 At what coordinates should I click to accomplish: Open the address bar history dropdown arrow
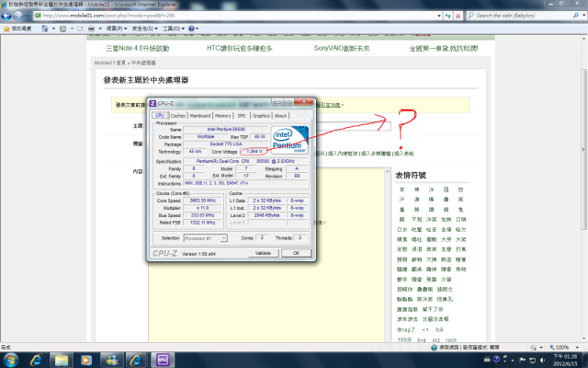pos(439,16)
